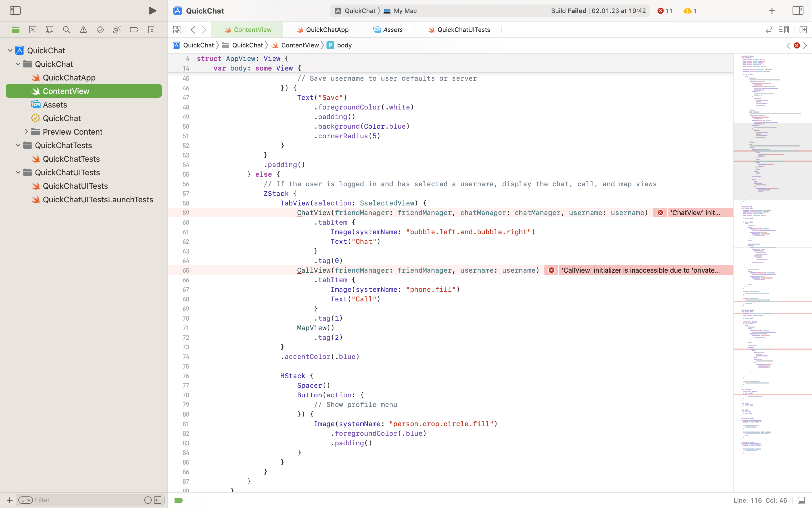
Task: Go back in editor history
Action: pyautogui.click(x=193, y=30)
